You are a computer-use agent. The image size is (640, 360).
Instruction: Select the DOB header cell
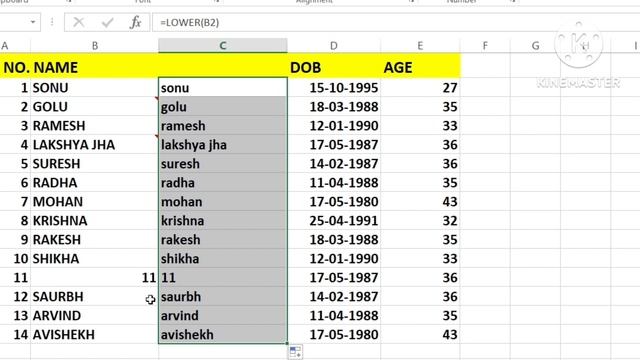(334, 67)
